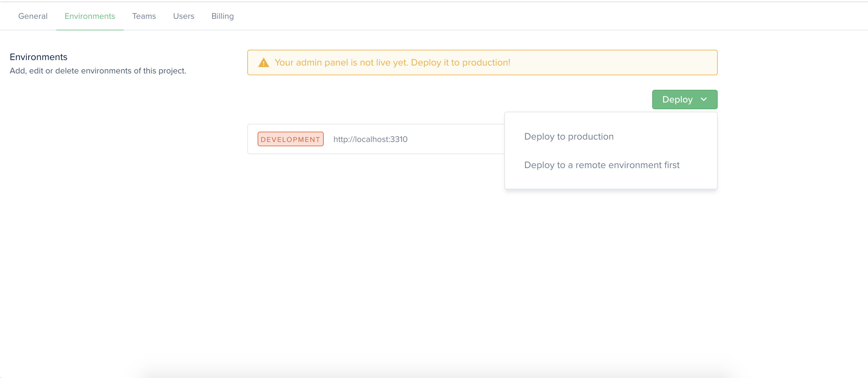Open the Users tab
Screen dimensions: 868x378
183,16
